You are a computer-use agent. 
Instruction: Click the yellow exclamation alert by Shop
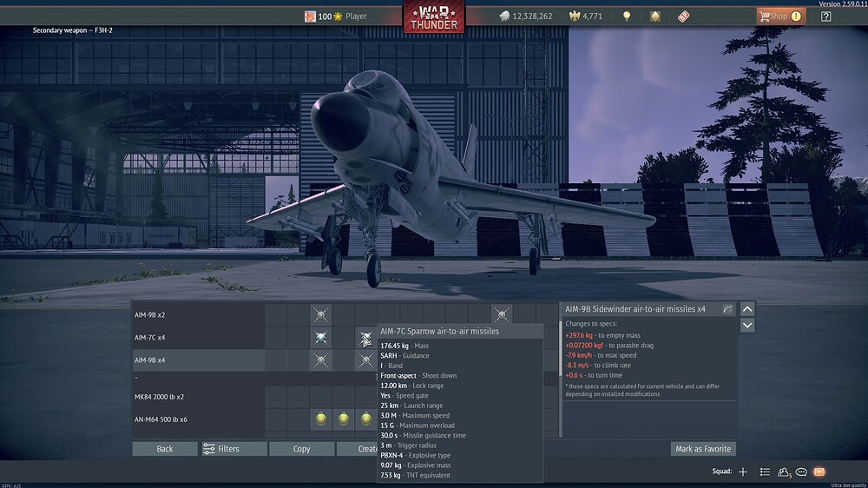tap(796, 16)
